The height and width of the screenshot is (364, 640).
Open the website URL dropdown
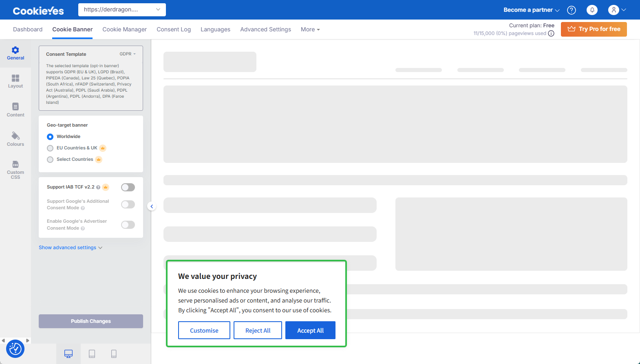point(122,10)
